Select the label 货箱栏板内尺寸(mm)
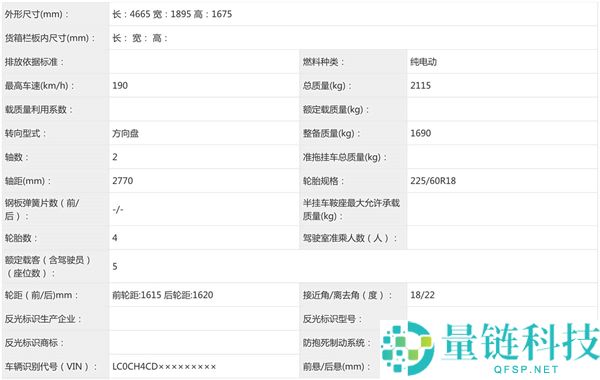Screen dimensions: 600x380 [50, 38]
